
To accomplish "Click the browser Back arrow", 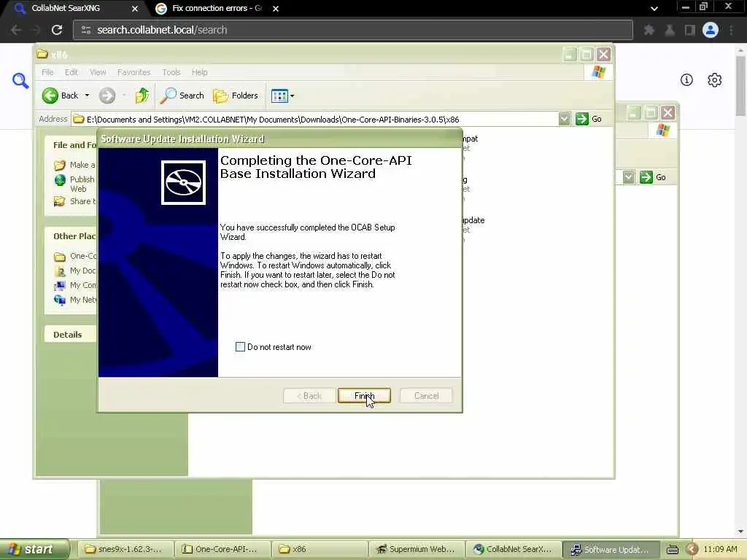I will [x=16, y=29].
